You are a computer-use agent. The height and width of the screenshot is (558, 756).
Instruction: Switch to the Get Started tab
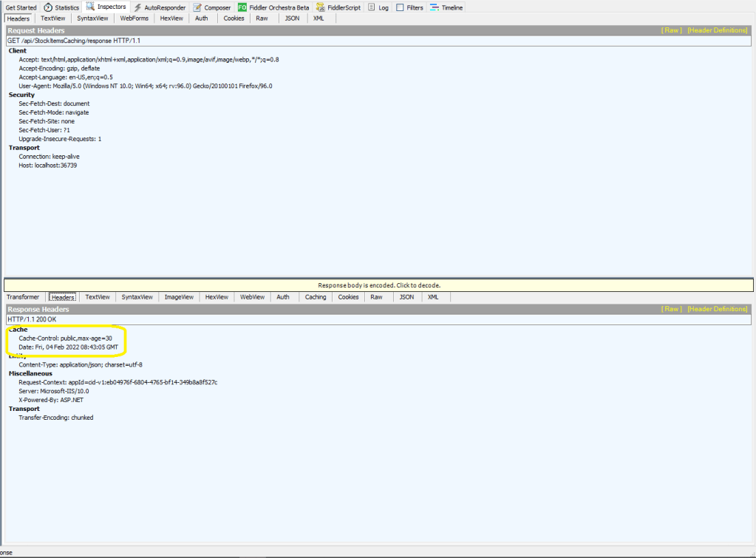(21, 7)
